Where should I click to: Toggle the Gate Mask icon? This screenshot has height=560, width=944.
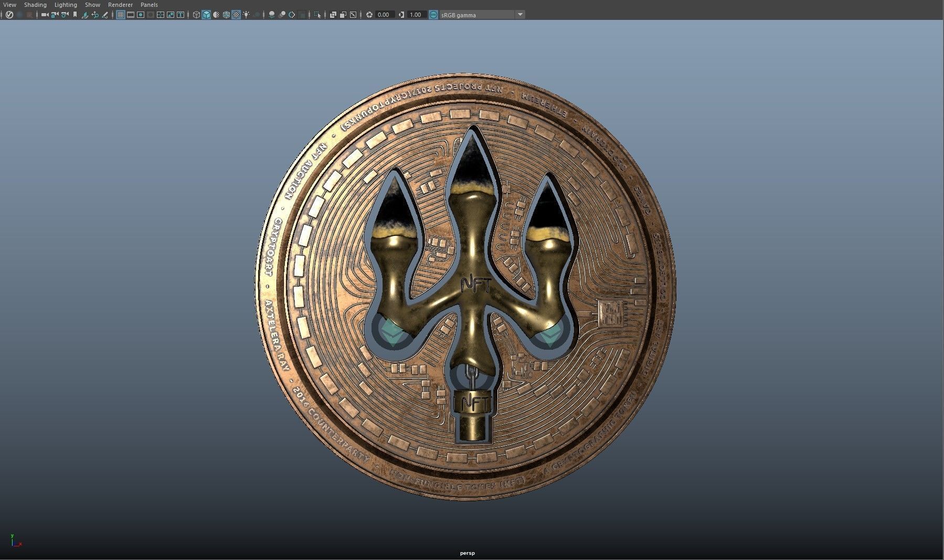coord(151,15)
